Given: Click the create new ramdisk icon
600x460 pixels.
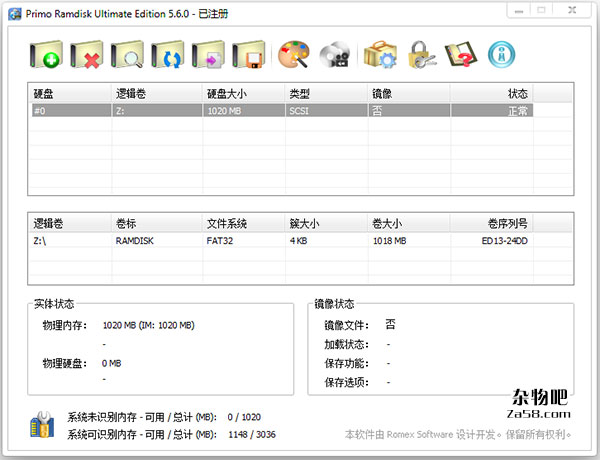Looking at the screenshot, I should pos(46,55).
